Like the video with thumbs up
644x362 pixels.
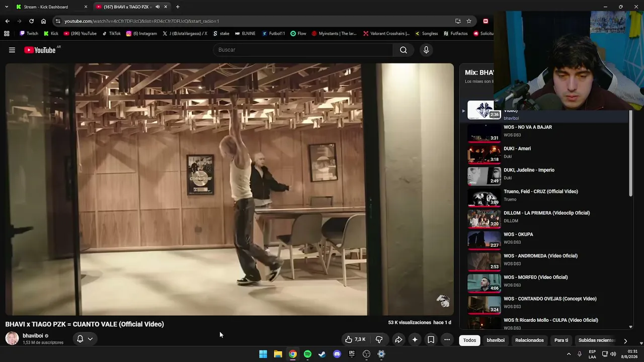coord(355,339)
